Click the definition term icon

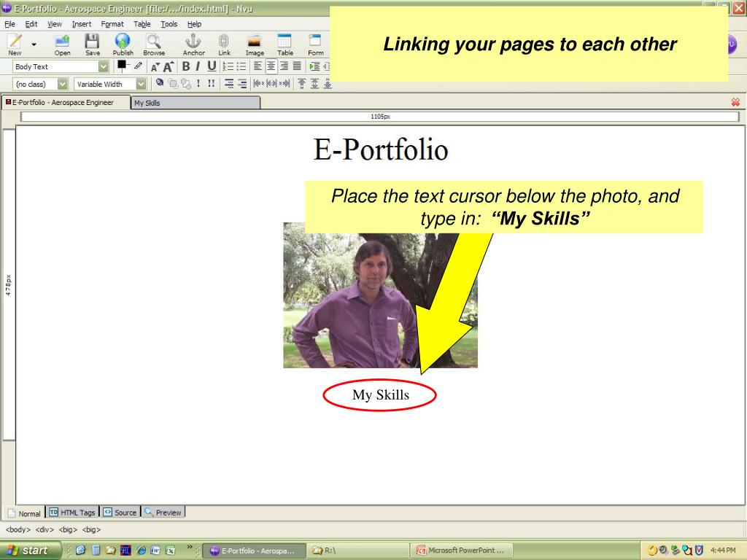click(229, 84)
